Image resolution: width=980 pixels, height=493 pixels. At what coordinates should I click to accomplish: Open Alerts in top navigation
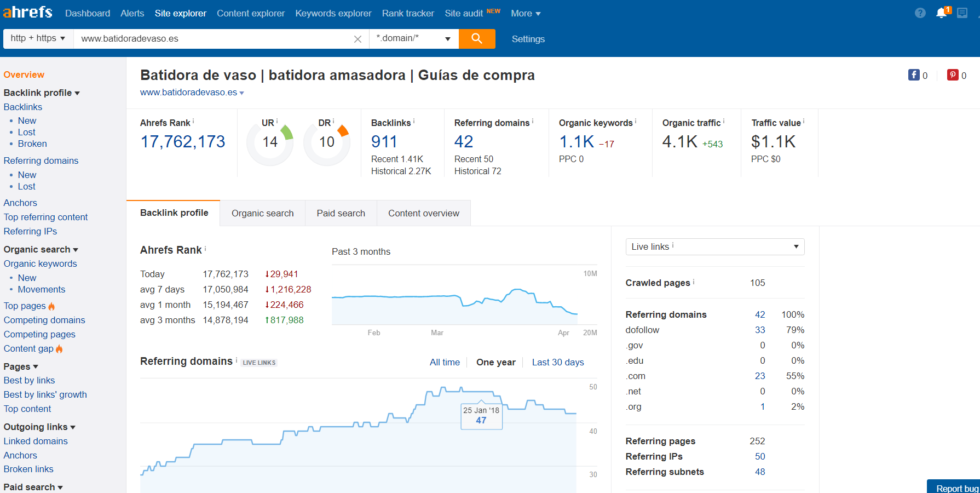pyautogui.click(x=132, y=13)
